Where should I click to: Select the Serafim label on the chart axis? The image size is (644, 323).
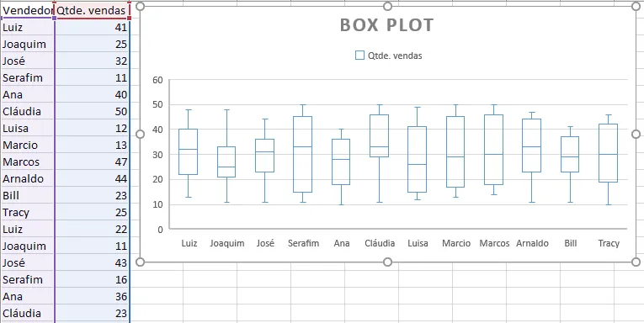(303, 243)
